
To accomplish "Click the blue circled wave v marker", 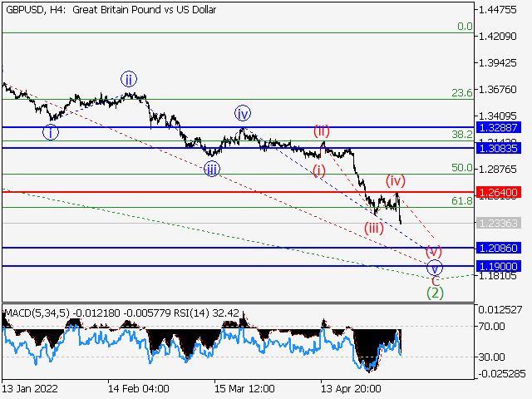I will (x=434, y=268).
